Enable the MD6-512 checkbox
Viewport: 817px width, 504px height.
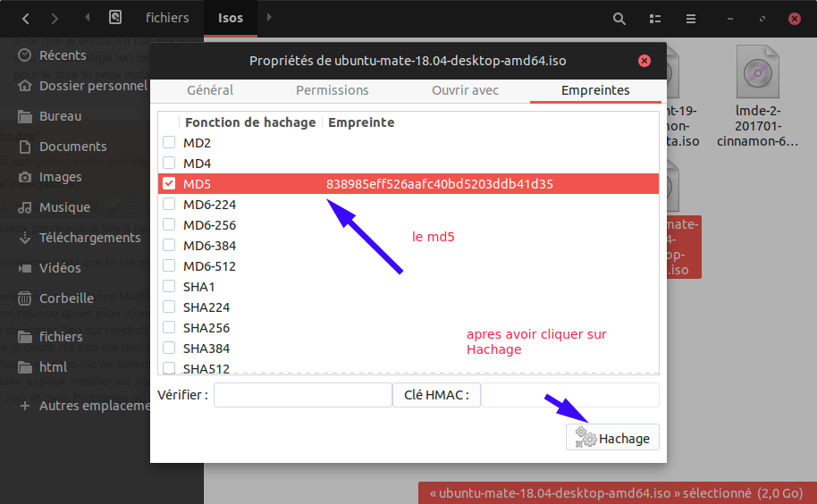click(x=169, y=265)
